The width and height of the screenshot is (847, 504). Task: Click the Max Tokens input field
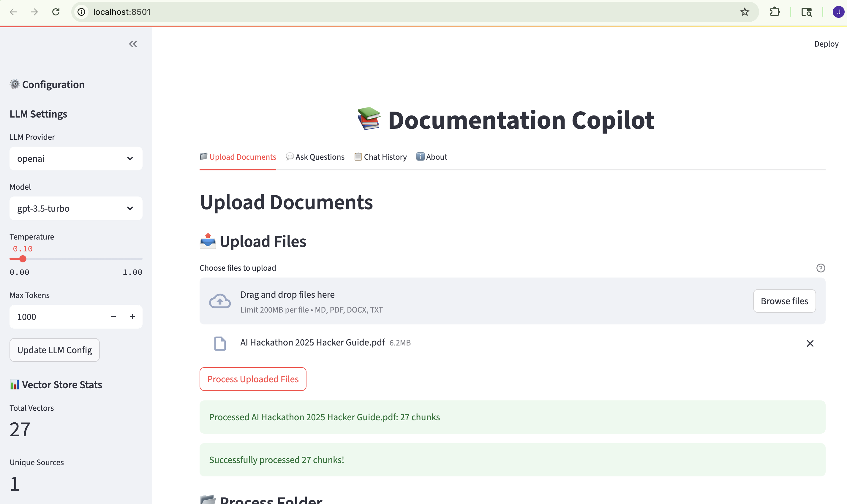pyautogui.click(x=58, y=316)
